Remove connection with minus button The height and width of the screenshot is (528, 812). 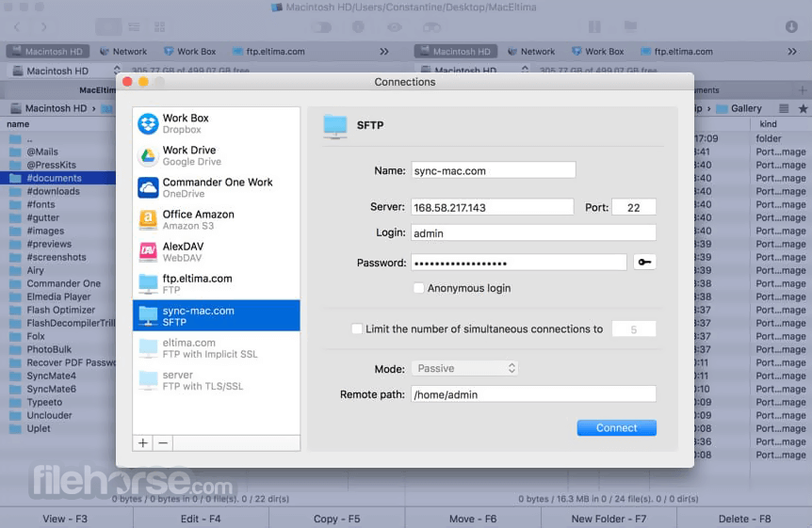point(163,443)
